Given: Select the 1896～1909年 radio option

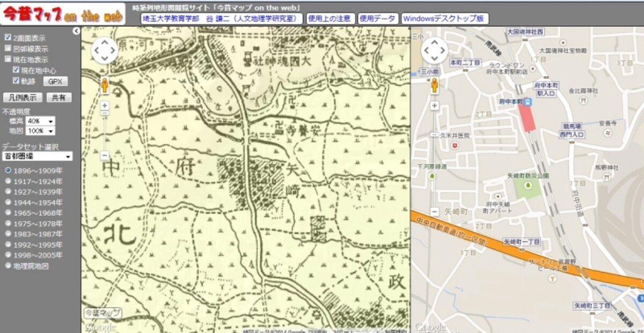Looking at the screenshot, I should coord(8,171).
